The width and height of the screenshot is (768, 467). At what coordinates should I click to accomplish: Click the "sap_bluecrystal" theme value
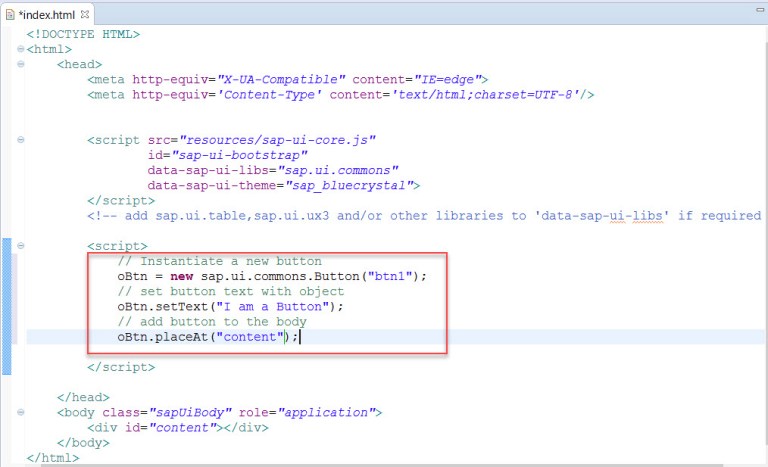click(x=349, y=186)
